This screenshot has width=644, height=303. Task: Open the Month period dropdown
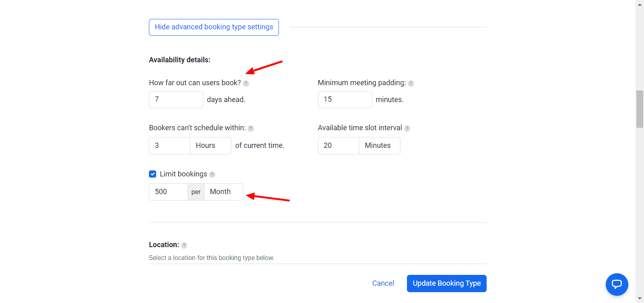[x=223, y=192]
